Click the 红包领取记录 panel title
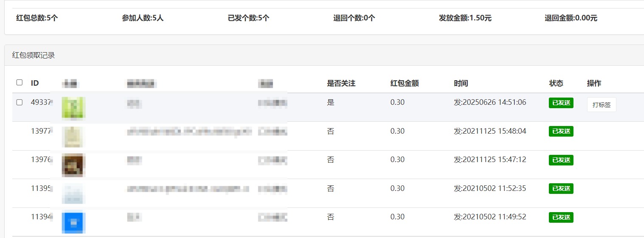Image resolution: width=644 pixels, height=238 pixels. (34, 55)
